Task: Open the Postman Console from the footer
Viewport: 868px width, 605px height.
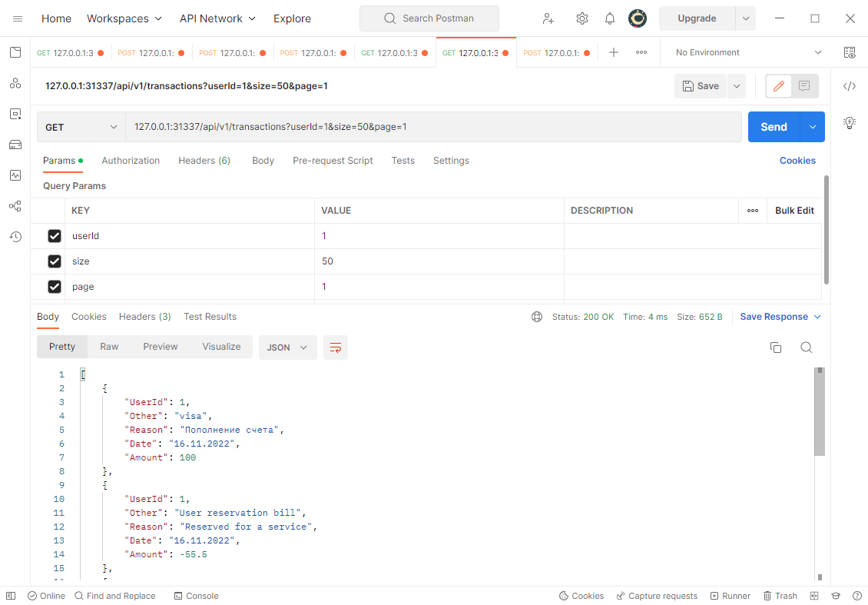Action: click(x=196, y=595)
